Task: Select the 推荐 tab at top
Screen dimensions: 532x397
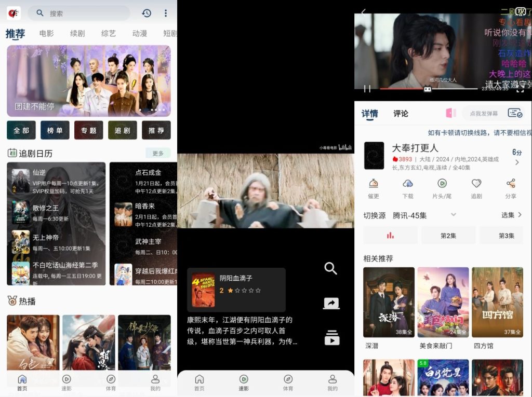Action: pyautogui.click(x=15, y=34)
